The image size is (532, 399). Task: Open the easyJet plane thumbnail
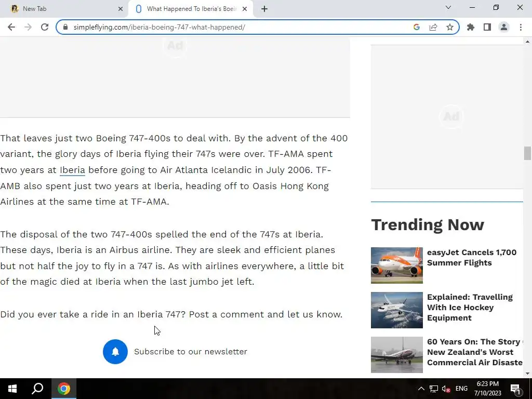[x=396, y=265]
